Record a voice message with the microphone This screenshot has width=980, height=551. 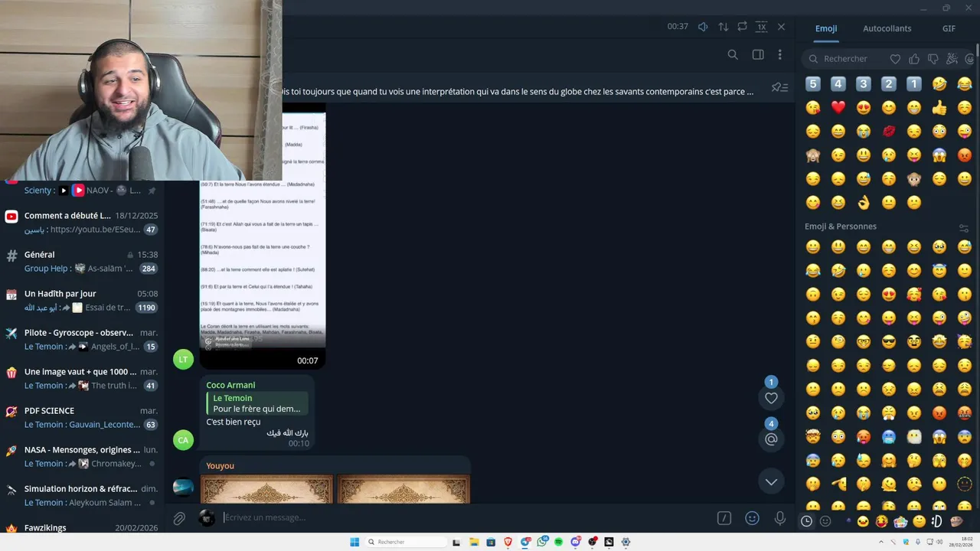pos(779,518)
